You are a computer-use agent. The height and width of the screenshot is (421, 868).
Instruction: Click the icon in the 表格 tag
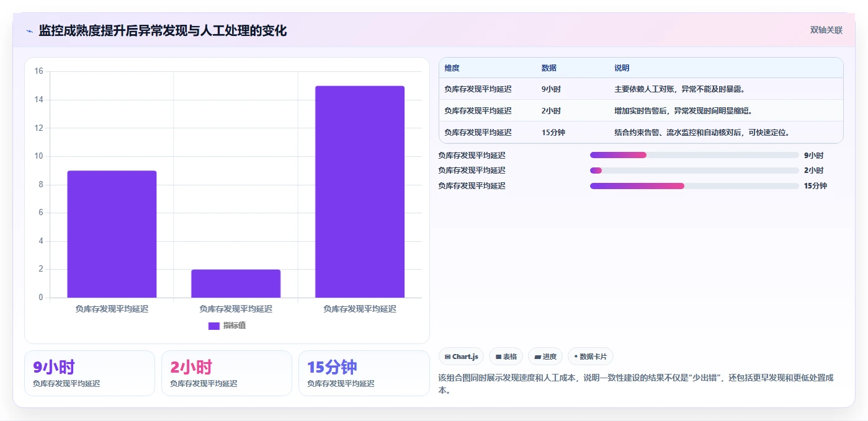pyautogui.click(x=498, y=357)
